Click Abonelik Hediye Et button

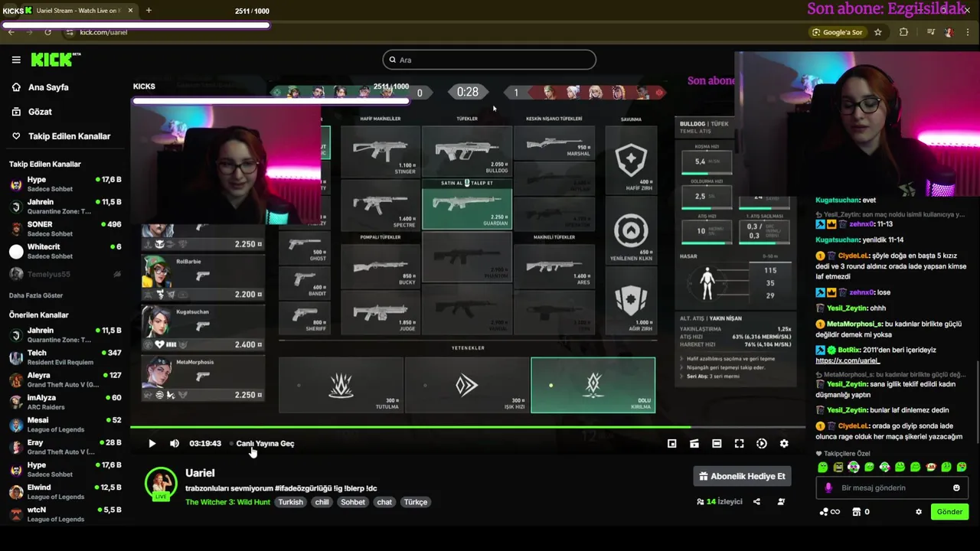point(743,476)
